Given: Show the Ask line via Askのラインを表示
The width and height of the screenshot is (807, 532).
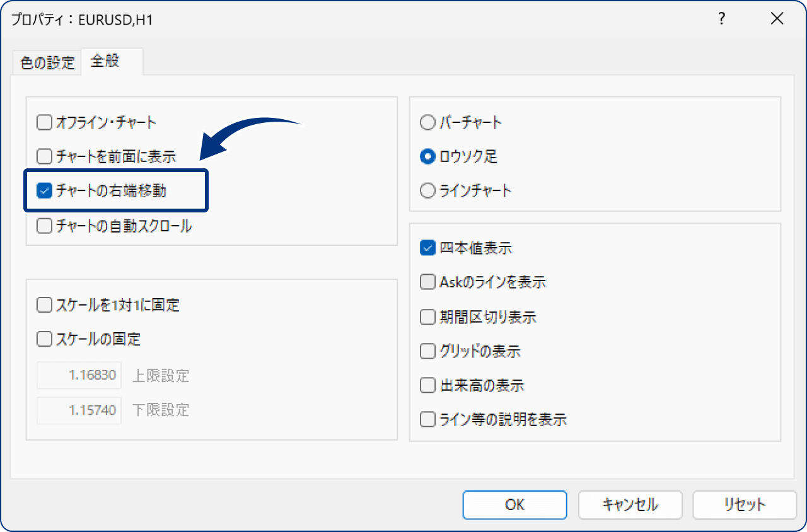Looking at the screenshot, I should click(427, 282).
